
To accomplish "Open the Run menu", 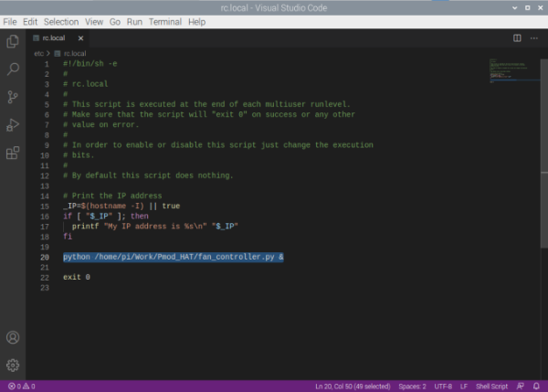I will 134,22.
